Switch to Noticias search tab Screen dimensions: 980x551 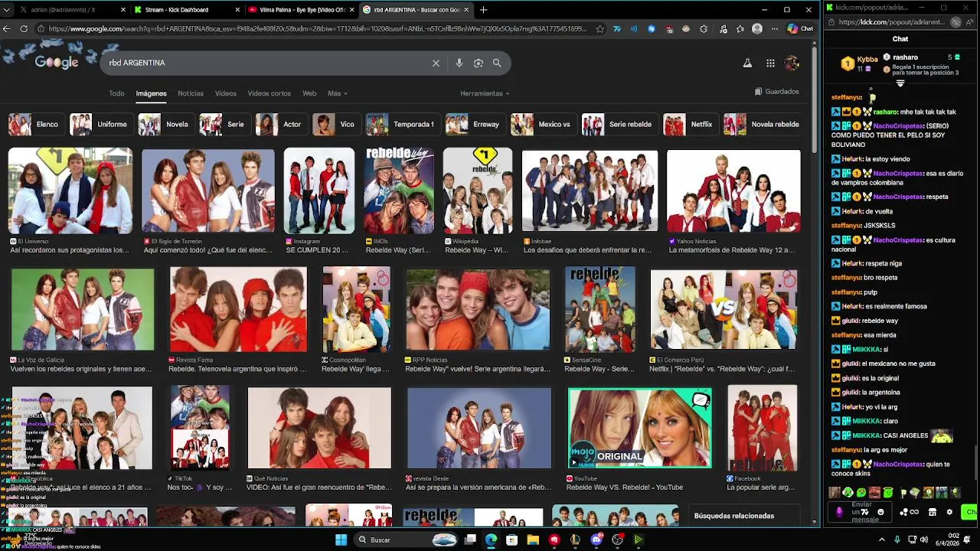coord(191,93)
